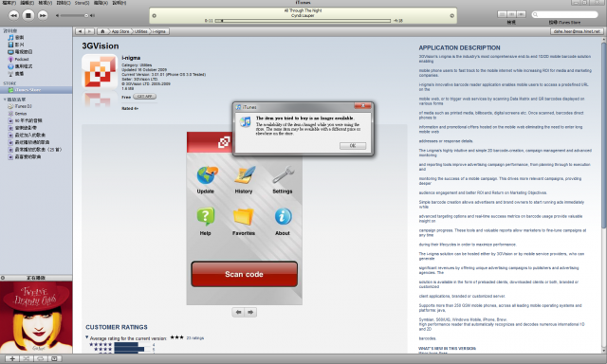Click the Help icon in the app screenshot
This screenshot has width=607, height=364.
point(206,217)
